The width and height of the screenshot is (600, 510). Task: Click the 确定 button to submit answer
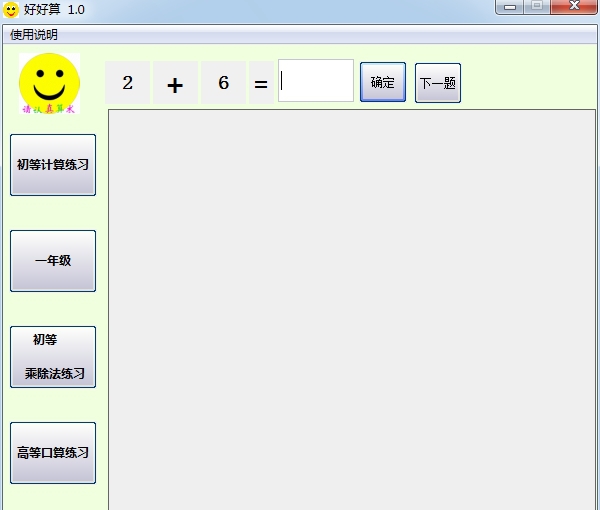[x=383, y=82]
